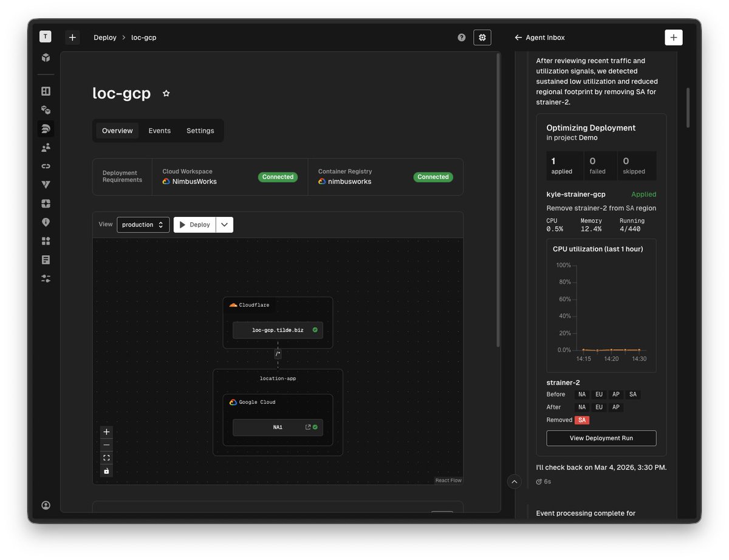Click the 0 failed counter box

pos(601,166)
